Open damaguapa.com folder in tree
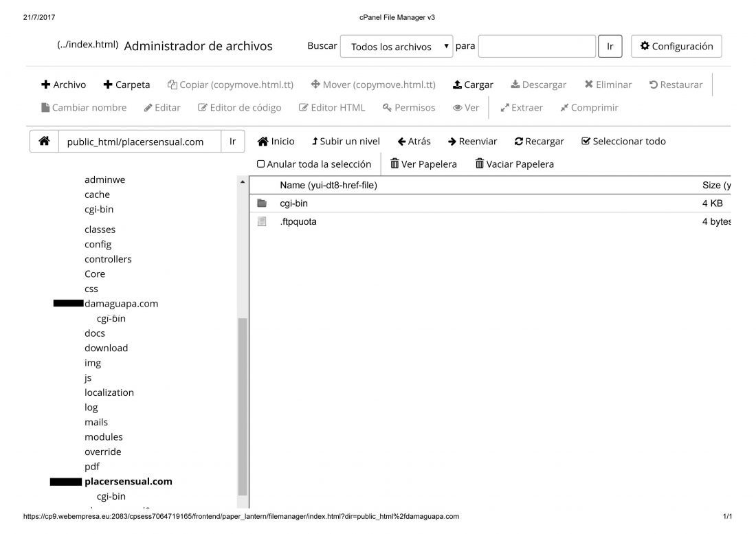 121,304
